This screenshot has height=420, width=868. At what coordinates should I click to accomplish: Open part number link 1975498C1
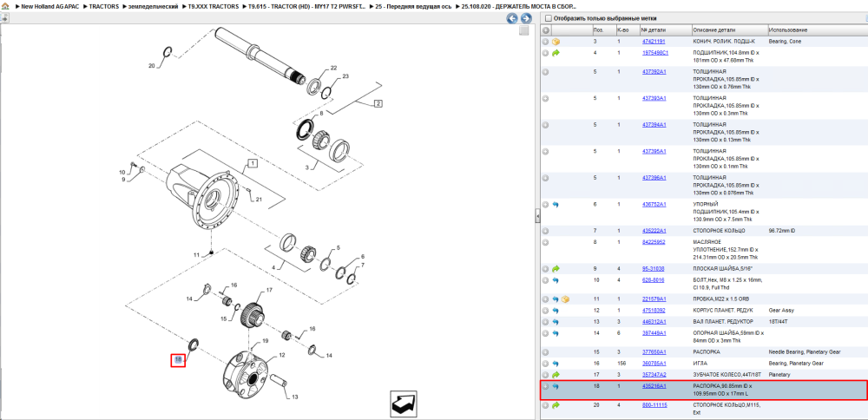click(654, 53)
